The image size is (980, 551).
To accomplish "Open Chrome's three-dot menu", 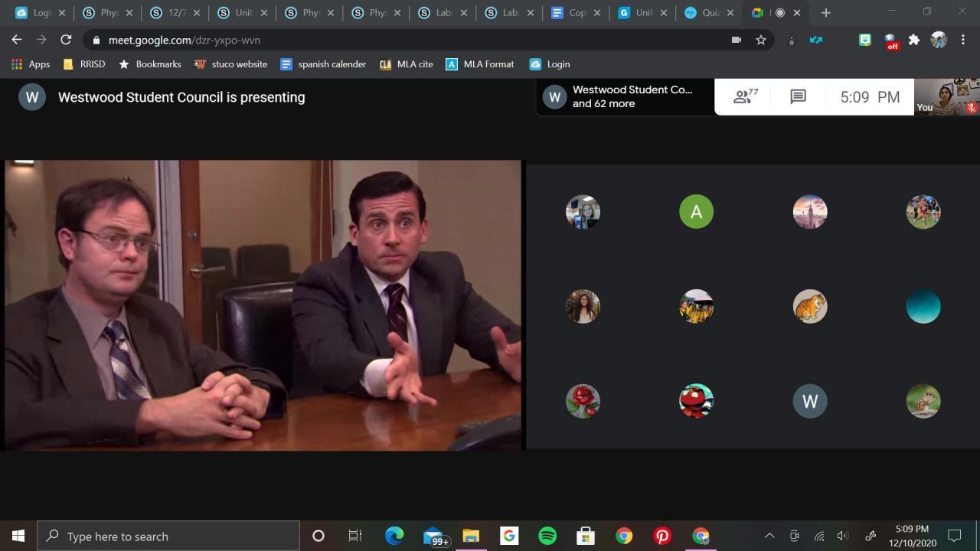I will [963, 40].
